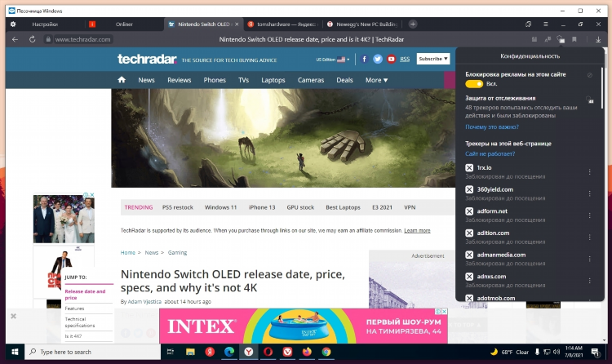Open the US Edition region dropdown

(x=333, y=60)
